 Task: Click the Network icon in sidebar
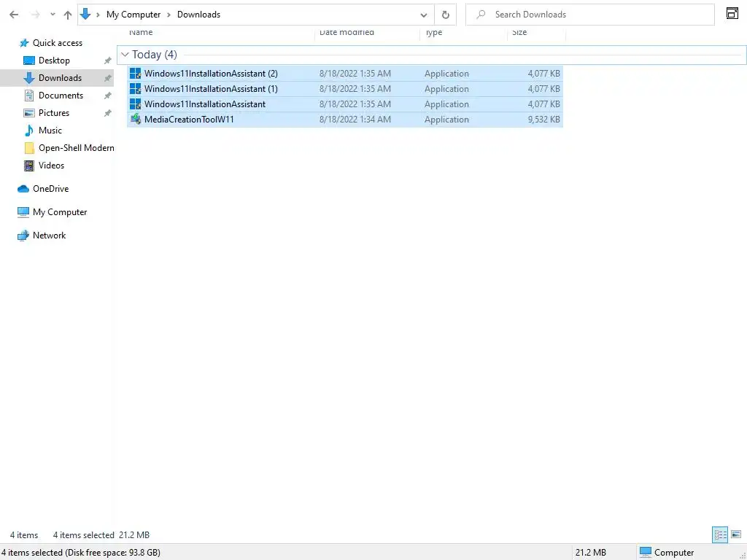23,236
